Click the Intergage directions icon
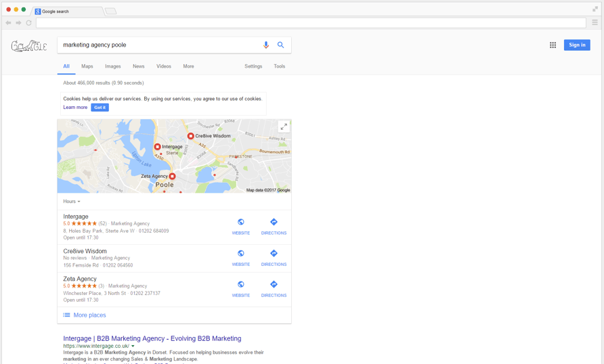Screen dimensions: 604x364 click(274, 222)
